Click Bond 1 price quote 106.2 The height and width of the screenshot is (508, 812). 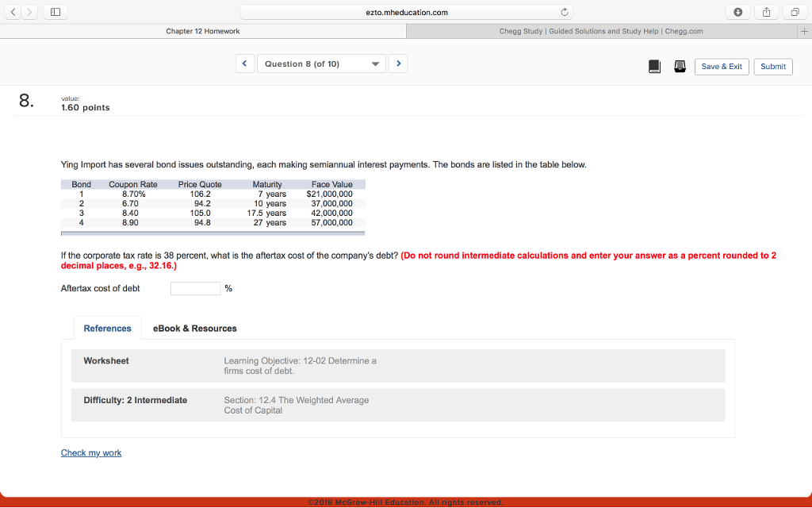tap(201, 194)
